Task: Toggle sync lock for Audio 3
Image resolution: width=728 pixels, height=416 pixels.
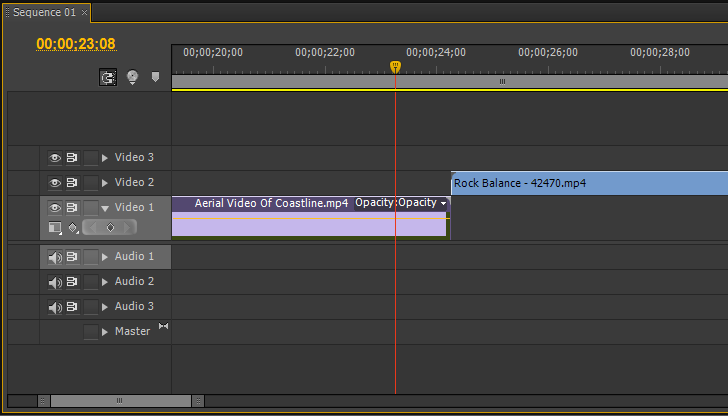Action: pyautogui.click(x=72, y=307)
